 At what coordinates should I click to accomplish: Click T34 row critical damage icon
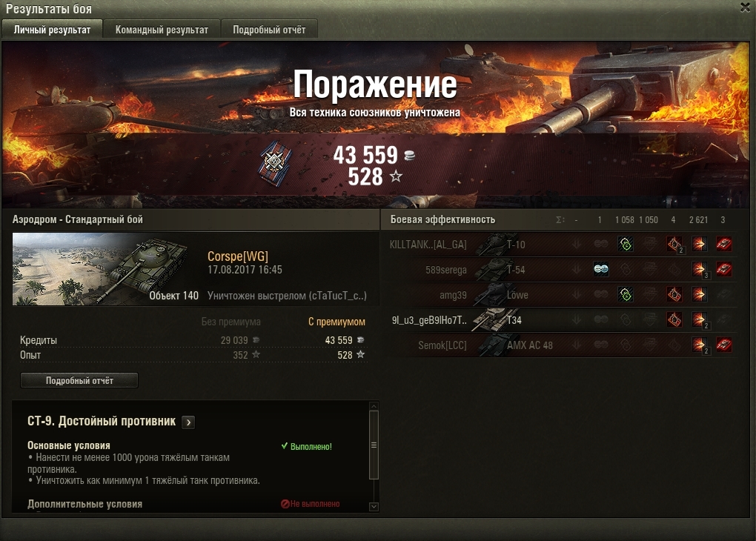point(674,319)
